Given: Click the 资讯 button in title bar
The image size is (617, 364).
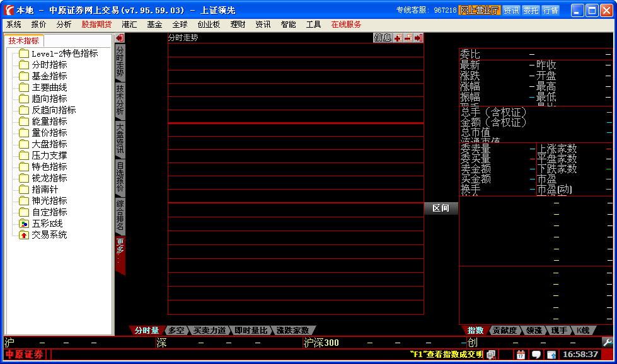Looking at the screenshot, I should coord(511,10).
